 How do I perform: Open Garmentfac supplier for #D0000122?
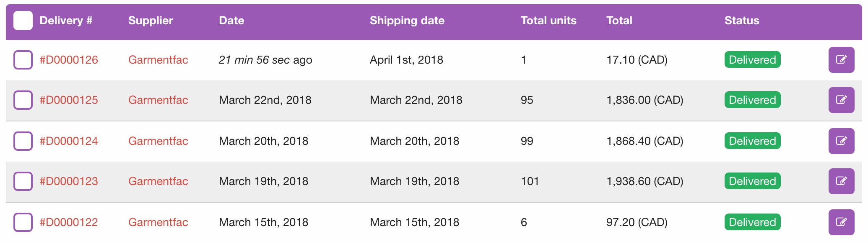point(158,222)
